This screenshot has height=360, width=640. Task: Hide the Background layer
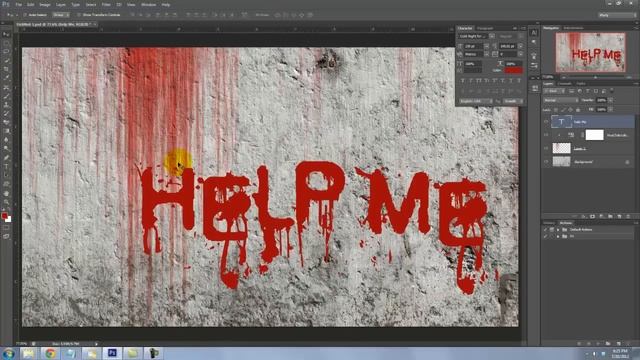[x=546, y=162]
